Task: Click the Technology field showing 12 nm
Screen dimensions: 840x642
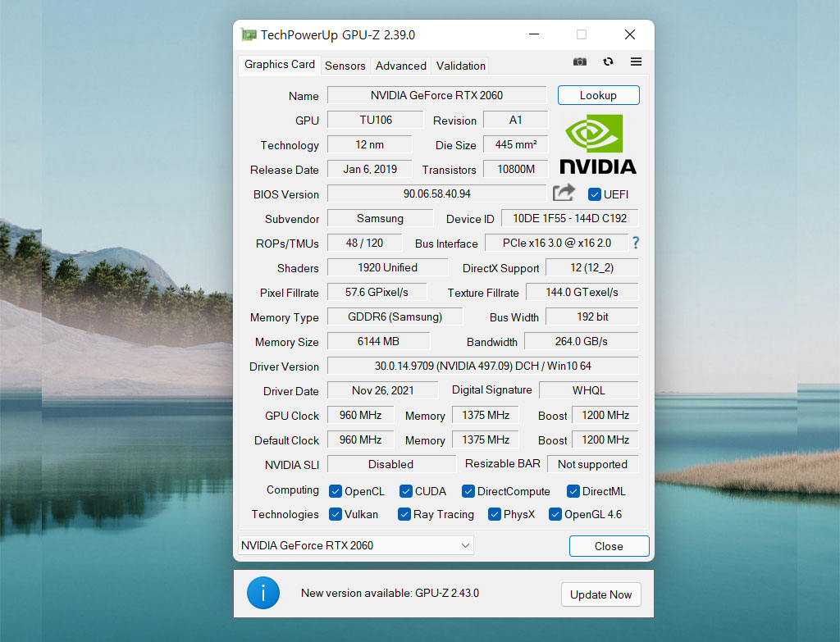Action: [370, 144]
